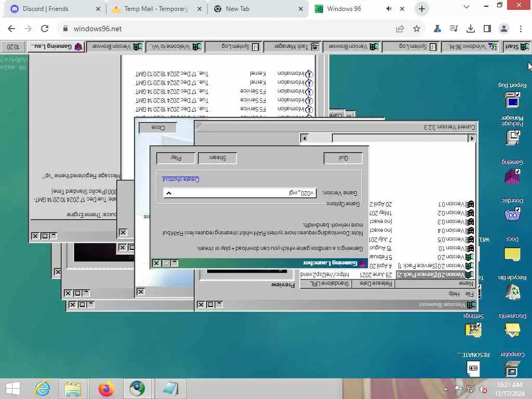Open the Documents desktop icon
532x399 pixels.
(512, 330)
